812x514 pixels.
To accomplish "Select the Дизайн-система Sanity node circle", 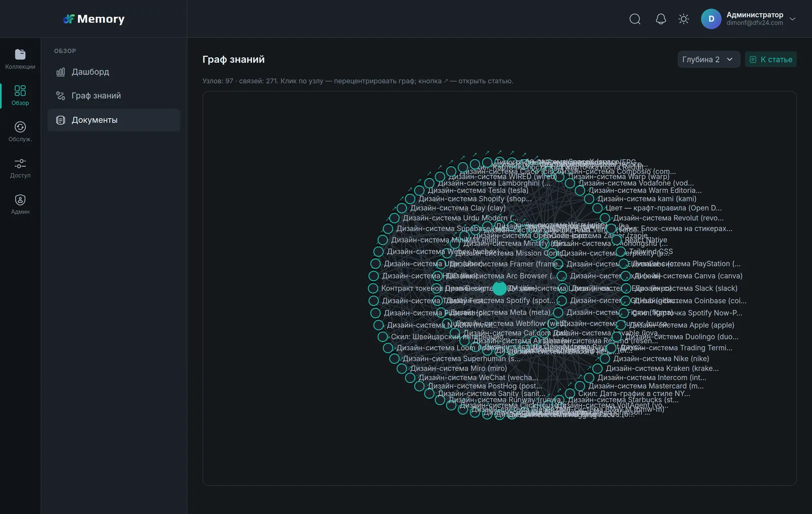I will [x=429, y=394].
